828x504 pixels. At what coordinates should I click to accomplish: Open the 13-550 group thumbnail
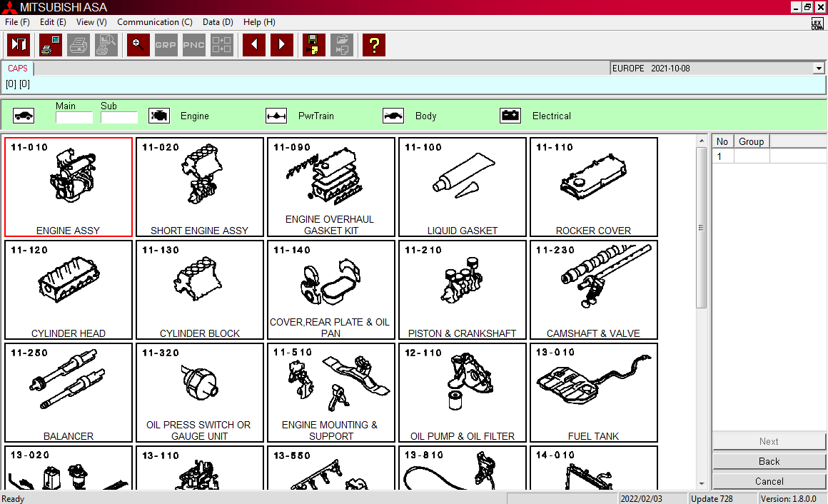tap(331, 468)
